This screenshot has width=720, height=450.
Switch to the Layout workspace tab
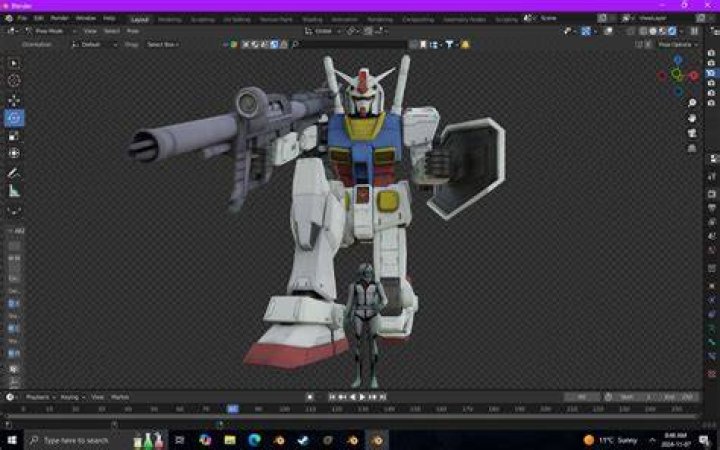point(140,19)
